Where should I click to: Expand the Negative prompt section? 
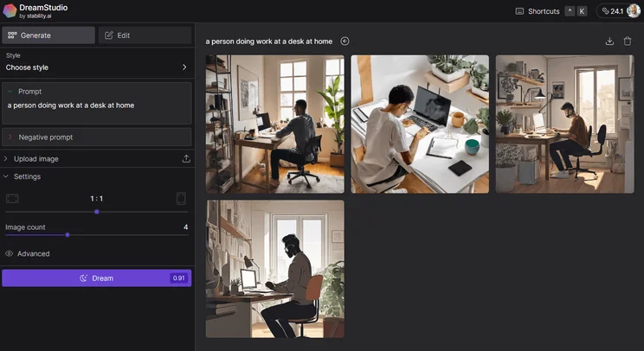coord(97,137)
